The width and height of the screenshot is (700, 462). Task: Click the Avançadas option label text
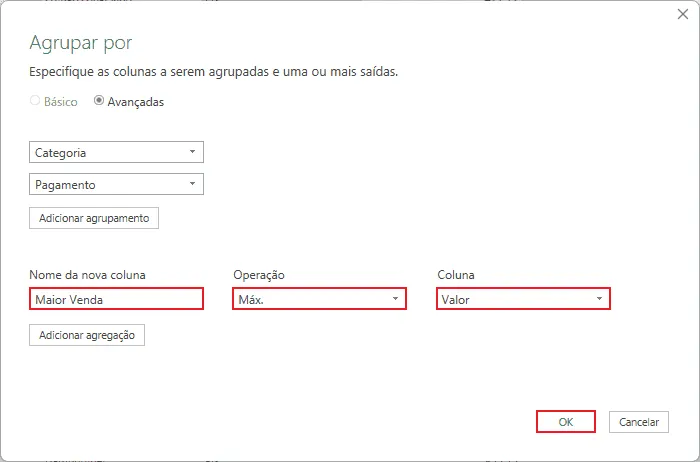136,102
